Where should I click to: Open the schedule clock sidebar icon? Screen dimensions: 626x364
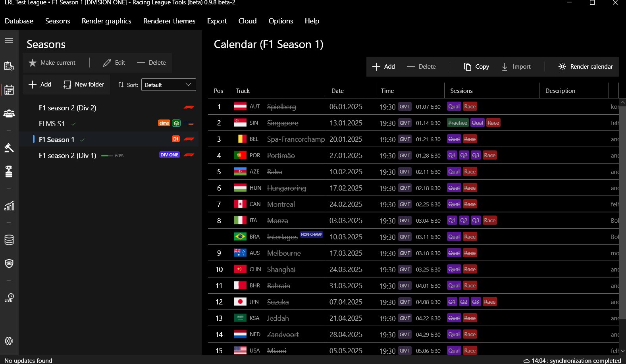9,66
